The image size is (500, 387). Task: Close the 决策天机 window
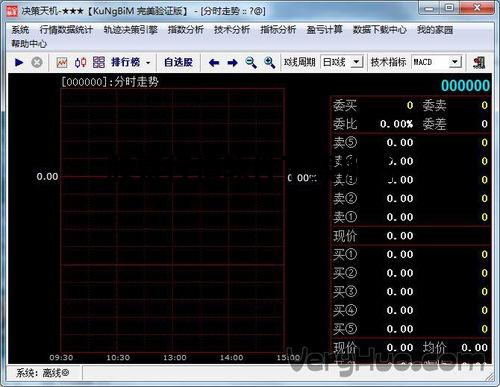pos(477,8)
